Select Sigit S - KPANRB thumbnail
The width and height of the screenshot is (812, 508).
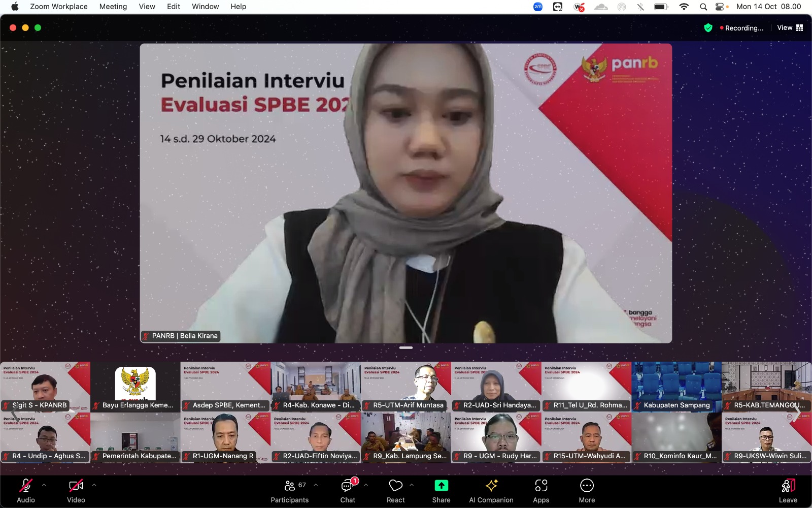(45, 386)
